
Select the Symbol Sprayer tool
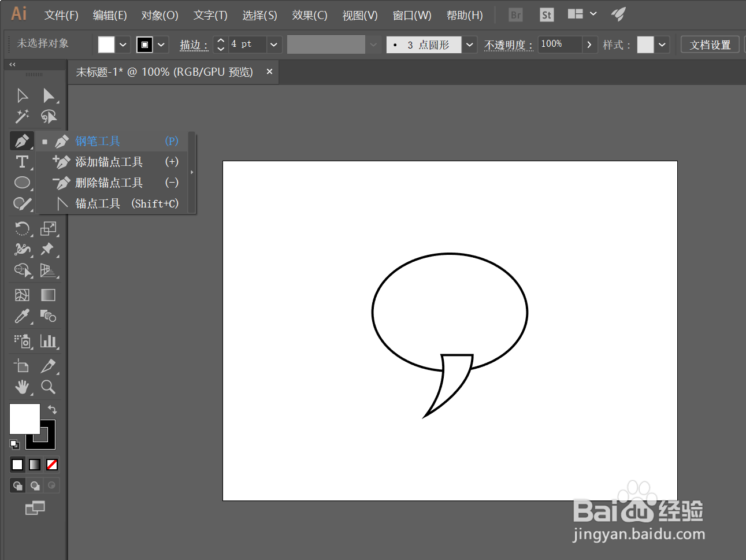(23, 342)
